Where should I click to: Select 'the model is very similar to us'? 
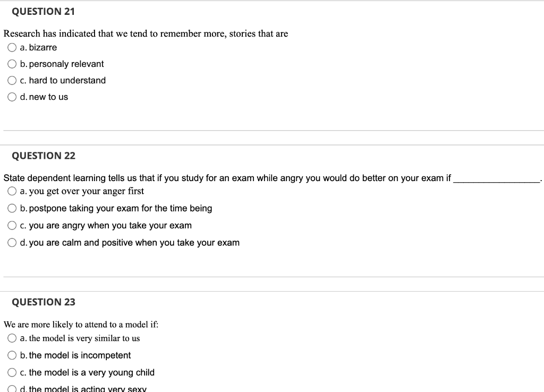(12, 338)
